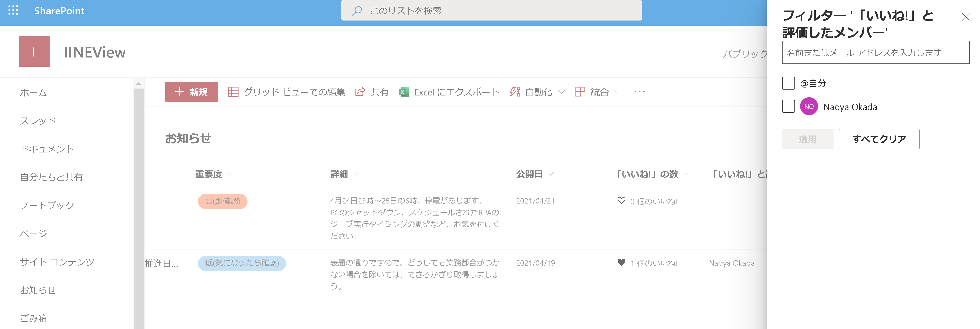Open ドキュメント in the left navigation
The width and height of the screenshot is (980, 329).
47,149
